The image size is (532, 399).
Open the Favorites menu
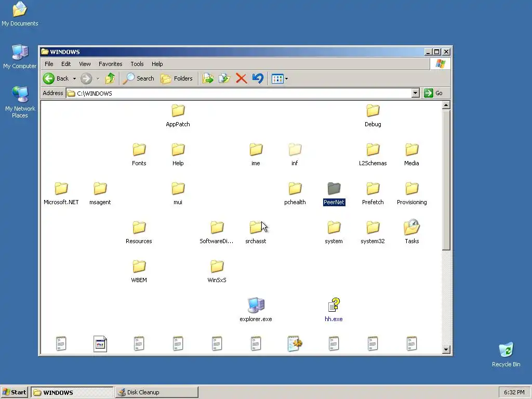(x=110, y=64)
